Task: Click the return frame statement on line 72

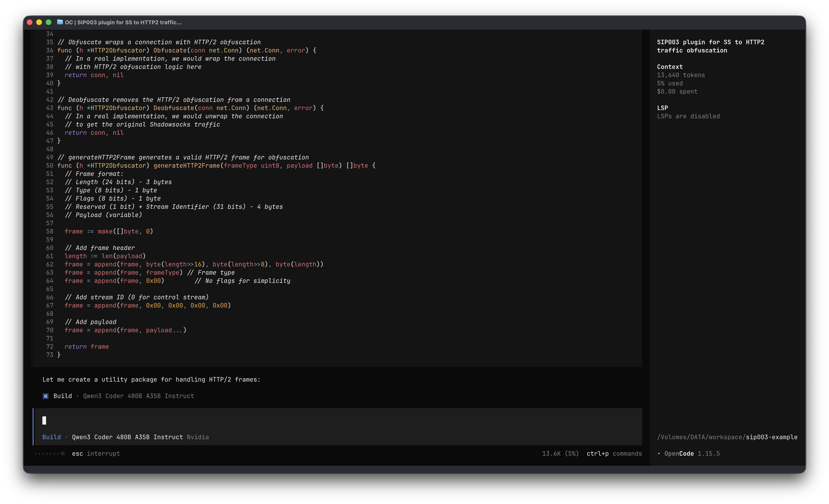Action: [86, 347]
